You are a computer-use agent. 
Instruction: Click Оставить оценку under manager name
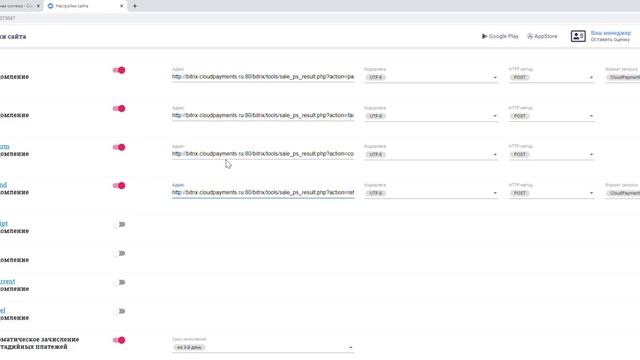[610, 40]
